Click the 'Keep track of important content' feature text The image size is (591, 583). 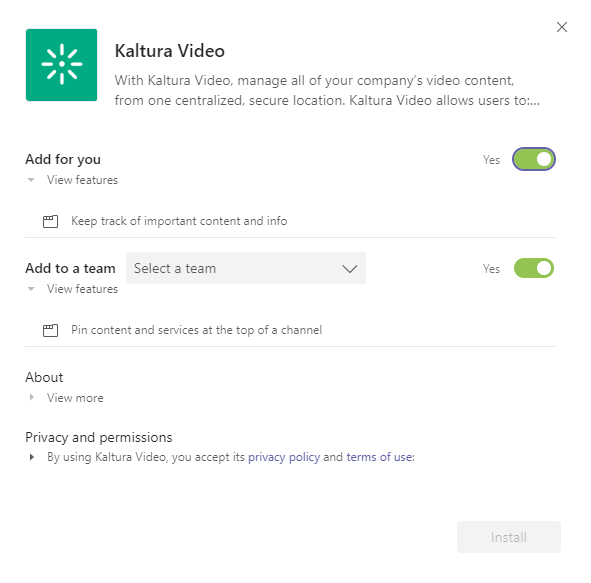click(179, 221)
